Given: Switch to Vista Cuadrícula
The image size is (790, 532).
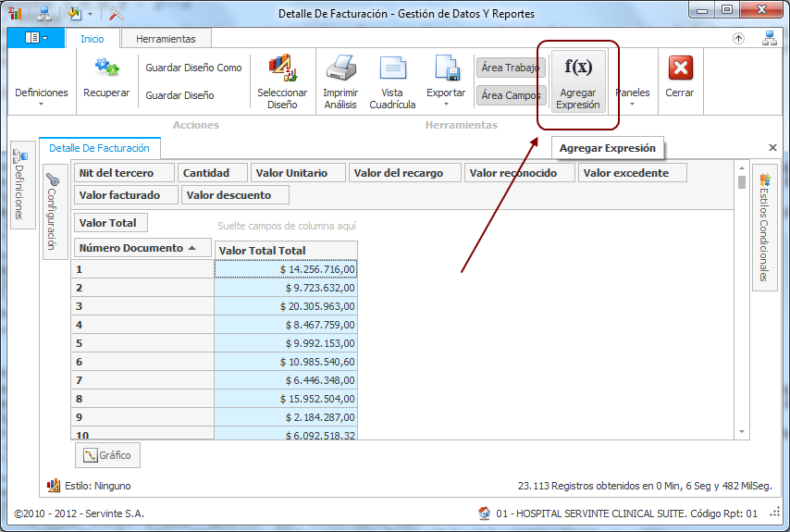Looking at the screenshot, I should (392, 69).
